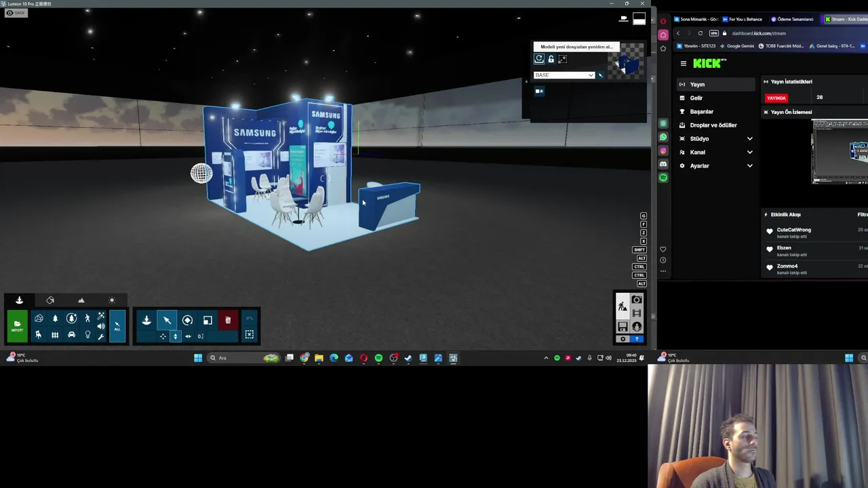This screenshot has width=868, height=488.
Task: Open WhatsApp in browser sidebar
Action: (663, 138)
